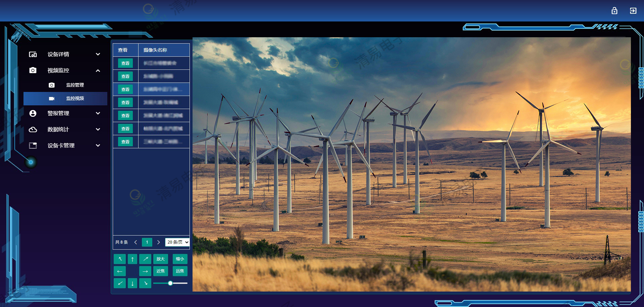Click the 放大 zoom in button
The width and height of the screenshot is (644, 307).
pos(161,259)
